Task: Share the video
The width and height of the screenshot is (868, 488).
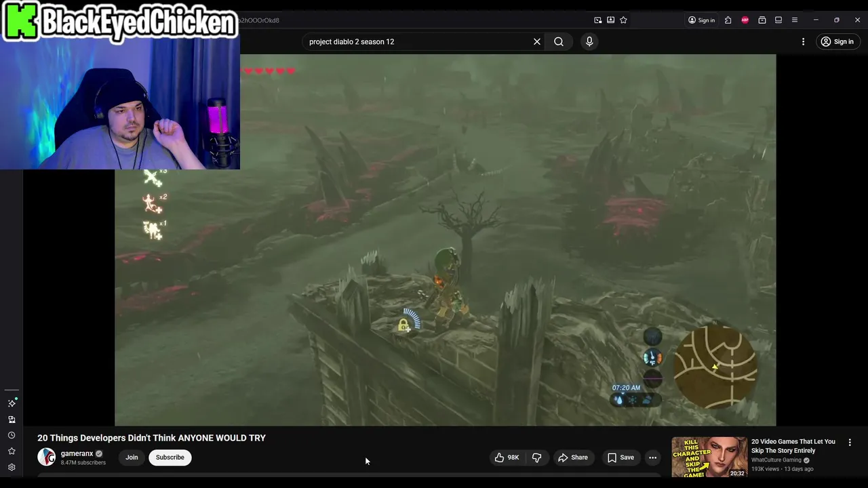Action: pyautogui.click(x=573, y=457)
